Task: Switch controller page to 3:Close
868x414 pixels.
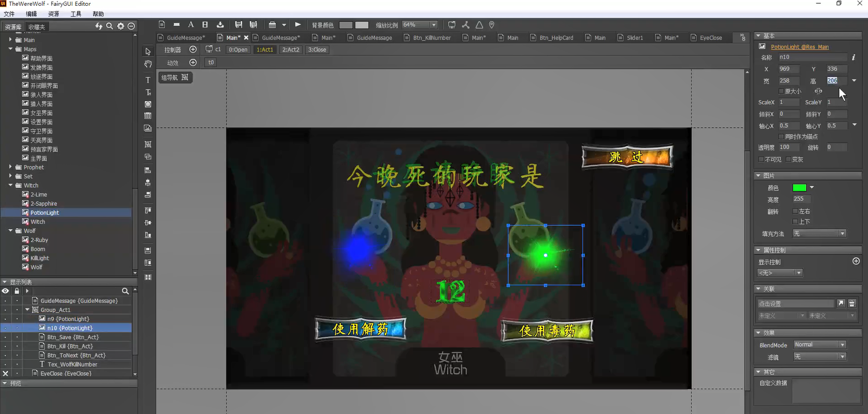Action: pyautogui.click(x=317, y=50)
